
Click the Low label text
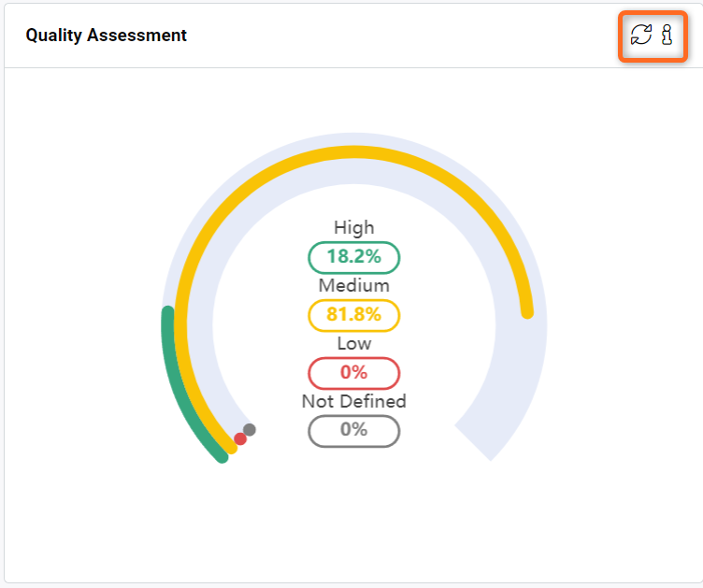[353, 343]
